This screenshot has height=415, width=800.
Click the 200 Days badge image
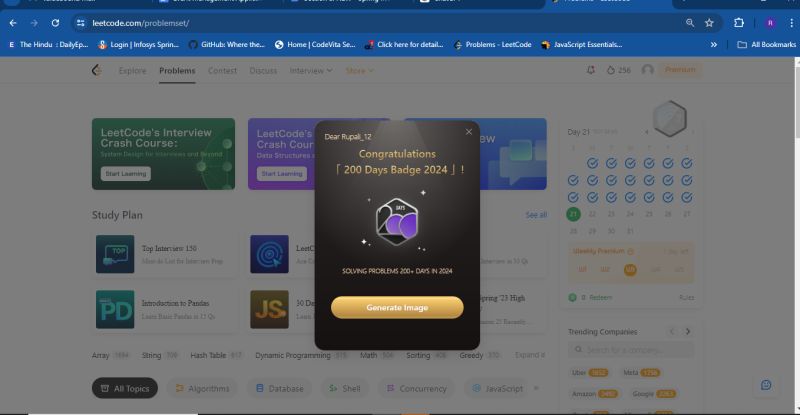396,222
